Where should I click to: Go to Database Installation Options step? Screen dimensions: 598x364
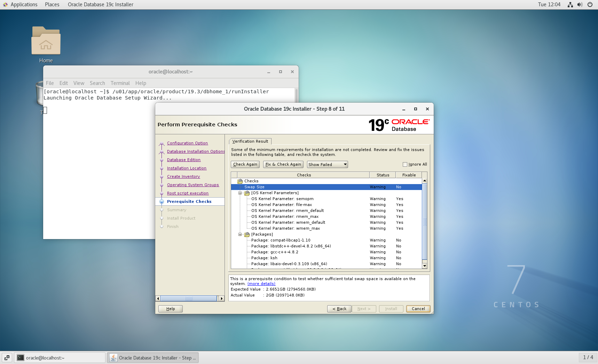pyautogui.click(x=196, y=151)
